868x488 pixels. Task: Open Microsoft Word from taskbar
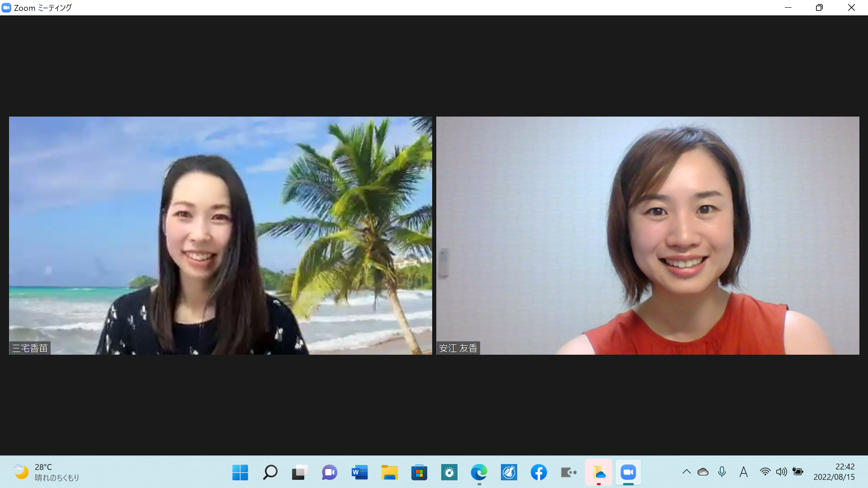click(359, 473)
